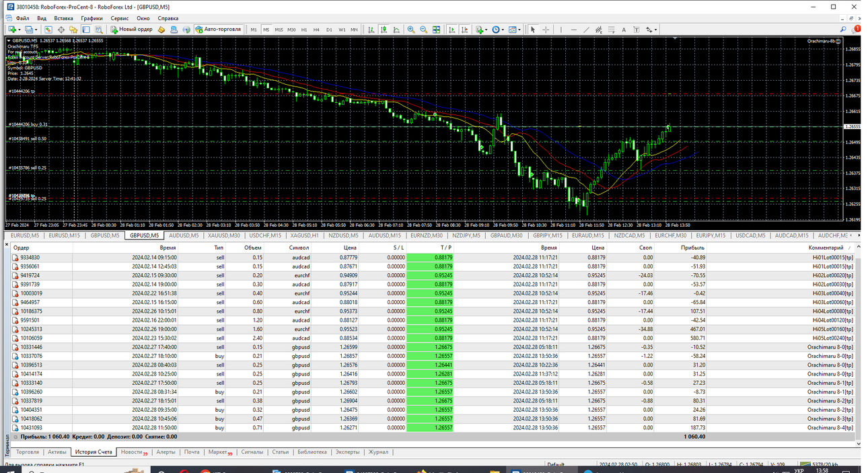Switch to XAUUSD,M30 chart tab
Image resolution: width=868 pixels, height=473 pixels.
223,235
